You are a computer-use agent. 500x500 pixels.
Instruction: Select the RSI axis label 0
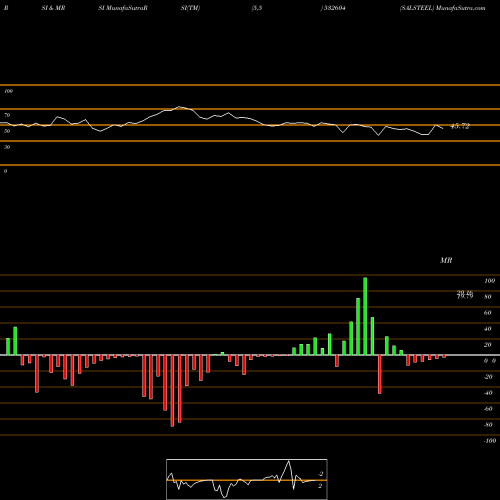tap(5, 171)
